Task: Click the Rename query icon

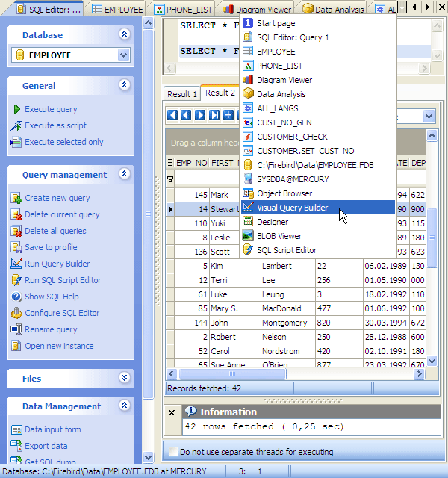Action: pos(16,329)
